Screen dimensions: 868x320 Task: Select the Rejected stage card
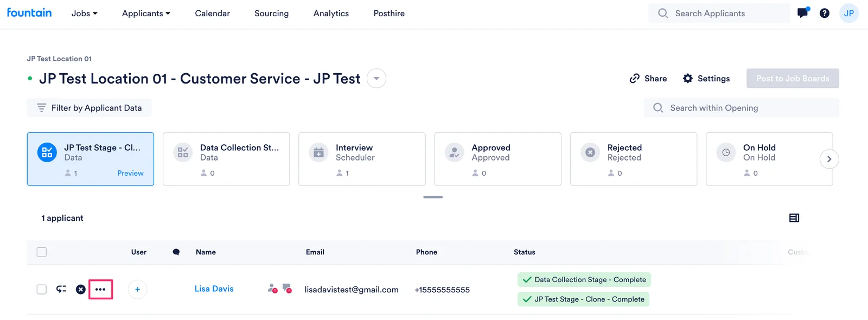(x=634, y=159)
